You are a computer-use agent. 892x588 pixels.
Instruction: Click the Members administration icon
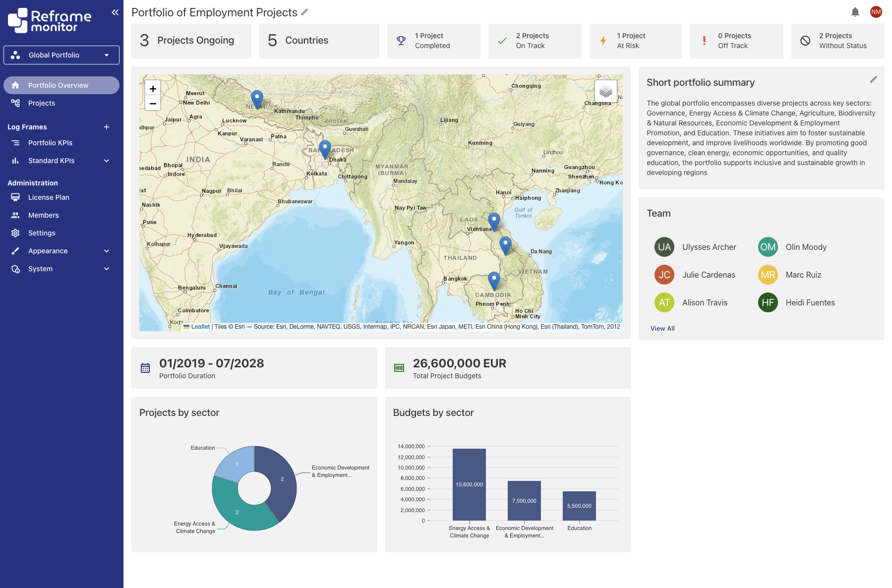tap(15, 215)
